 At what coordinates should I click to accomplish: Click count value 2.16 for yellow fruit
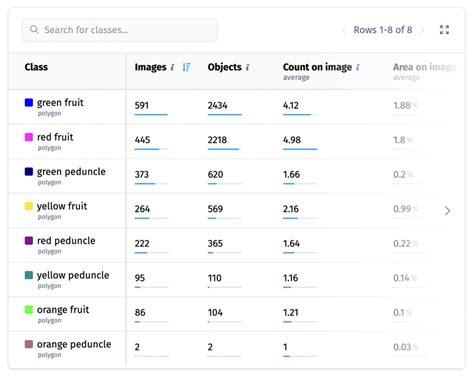click(291, 209)
